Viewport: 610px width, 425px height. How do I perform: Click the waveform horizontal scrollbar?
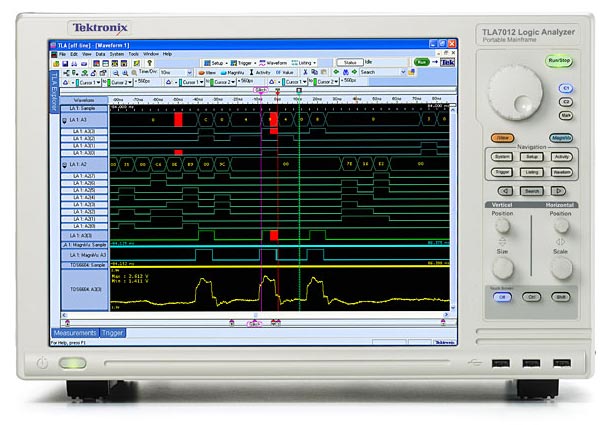pyautogui.click(x=256, y=315)
